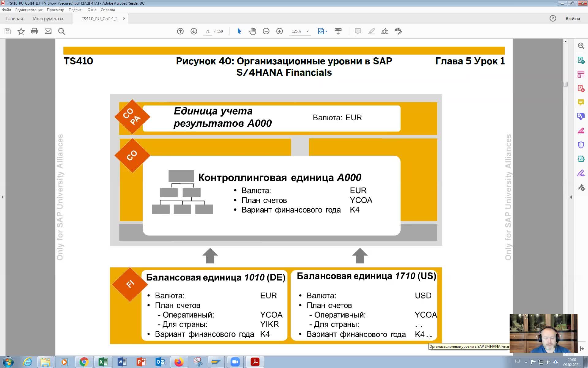Open Google Chrome from the taskbar
588x368 pixels.
pos(84,362)
